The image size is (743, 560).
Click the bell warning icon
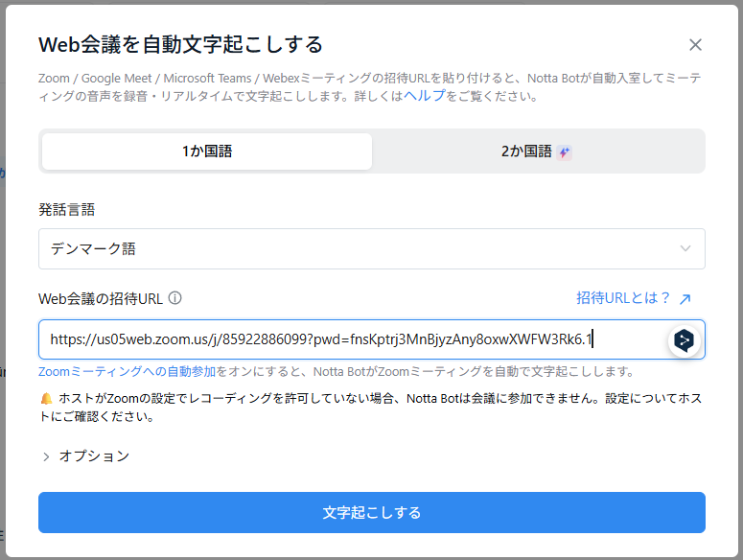pos(46,399)
